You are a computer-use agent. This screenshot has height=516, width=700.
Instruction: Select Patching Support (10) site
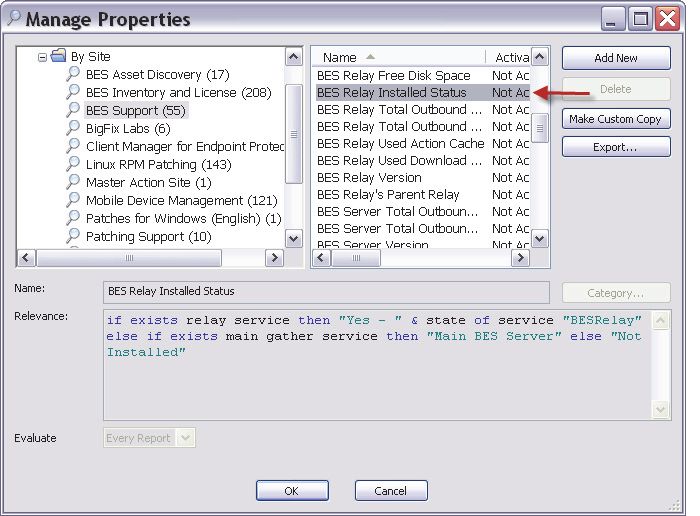[149, 237]
